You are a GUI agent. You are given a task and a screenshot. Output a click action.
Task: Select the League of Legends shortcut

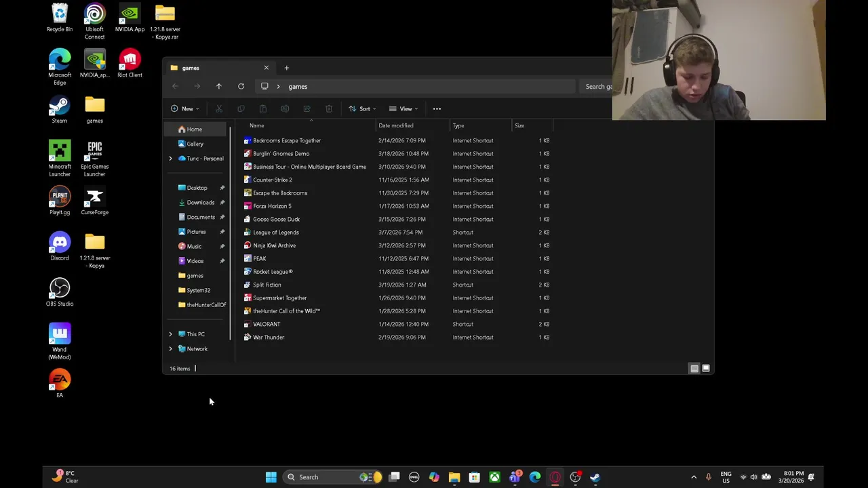[275, 232]
